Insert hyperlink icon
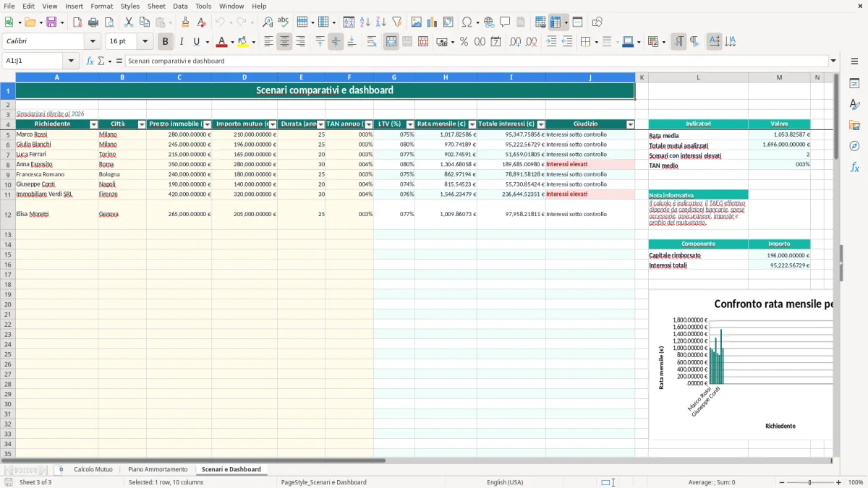This screenshot has height=488, width=868. (x=489, y=22)
